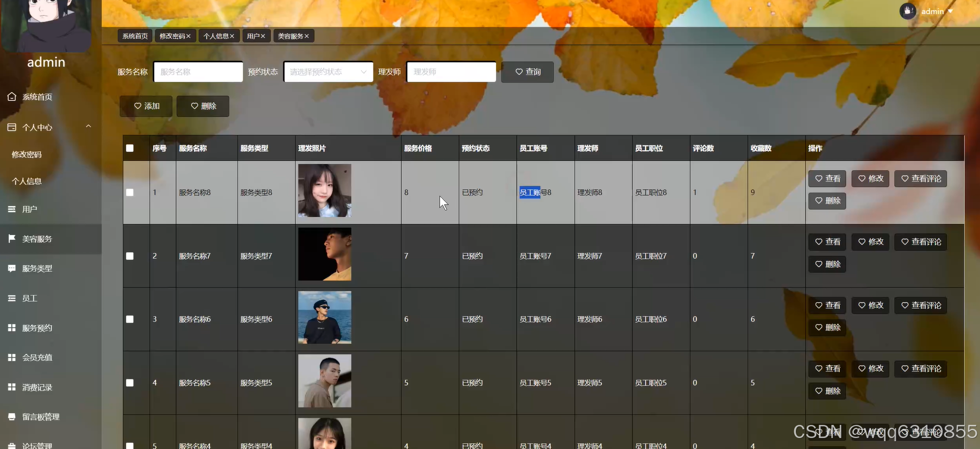The width and height of the screenshot is (980, 449).
Task: Click the icon beside 留言板管理
Action: [12, 417]
